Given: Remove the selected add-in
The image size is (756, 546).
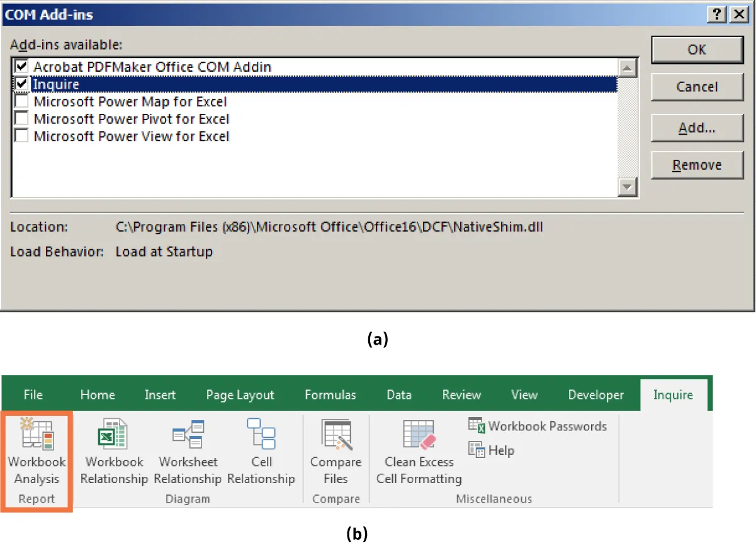Looking at the screenshot, I should pos(697,165).
